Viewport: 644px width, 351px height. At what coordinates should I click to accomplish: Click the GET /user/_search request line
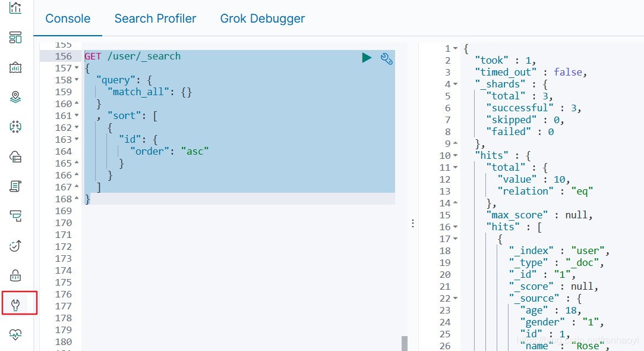click(132, 57)
